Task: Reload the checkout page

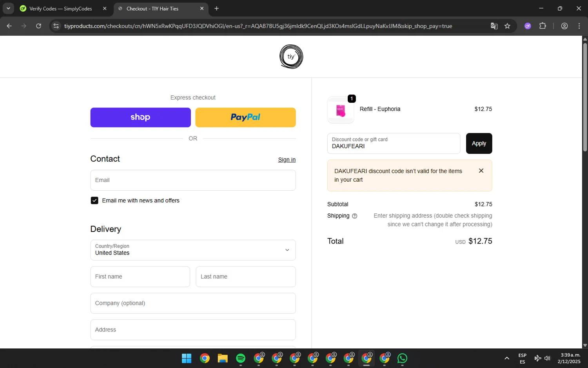Action: coord(38,26)
